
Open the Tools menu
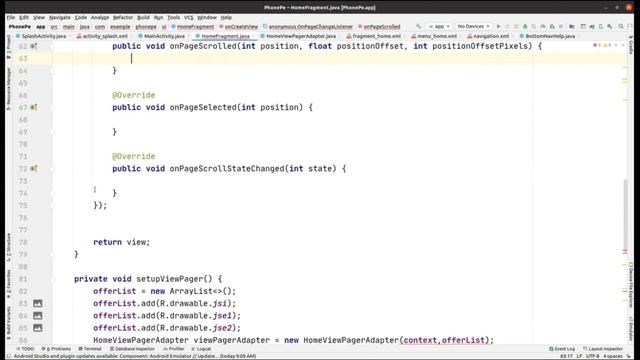pyautogui.click(x=173, y=18)
